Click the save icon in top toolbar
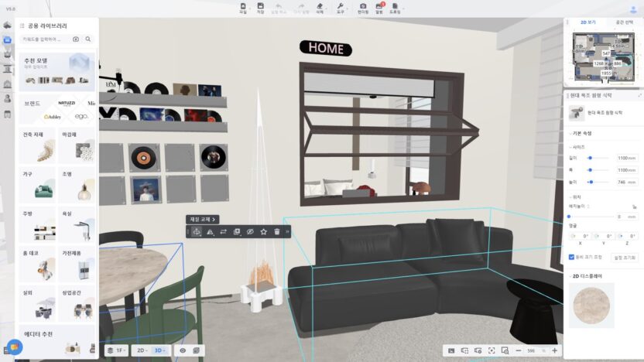 click(260, 9)
